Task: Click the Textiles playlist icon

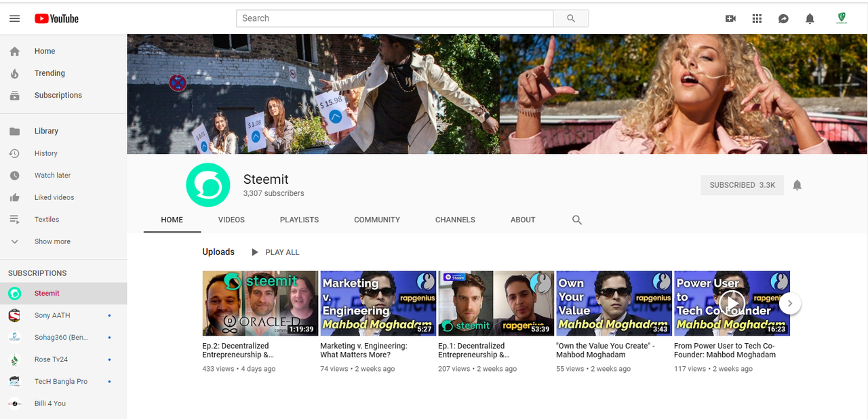Action: pyautogui.click(x=14, y=220)
